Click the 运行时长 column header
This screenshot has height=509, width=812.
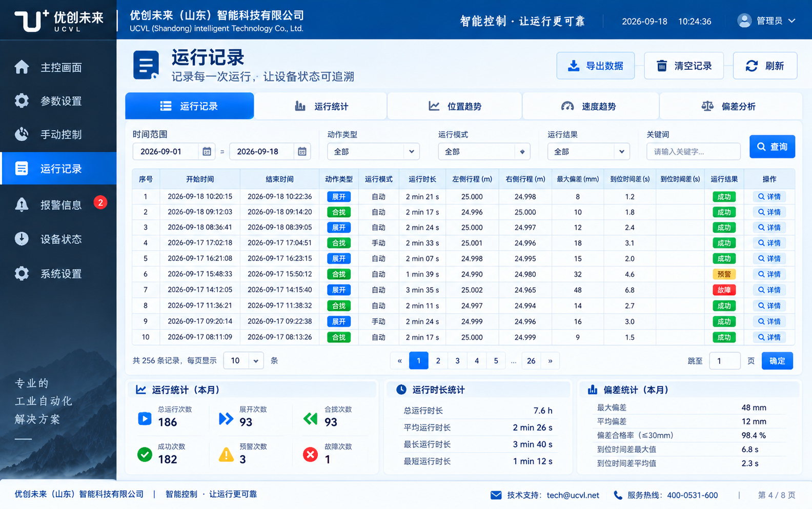coord(422,179)
